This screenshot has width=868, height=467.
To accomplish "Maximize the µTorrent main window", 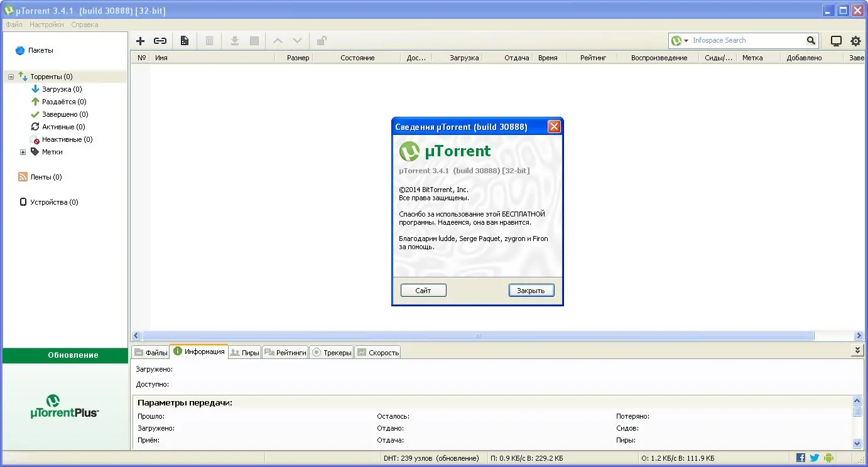I will pos(844,10).
